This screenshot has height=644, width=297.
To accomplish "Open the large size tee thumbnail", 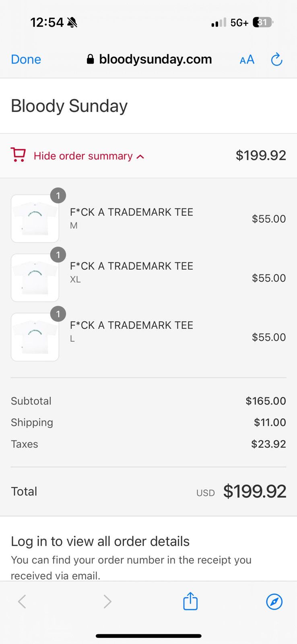I will click(35, 337).
